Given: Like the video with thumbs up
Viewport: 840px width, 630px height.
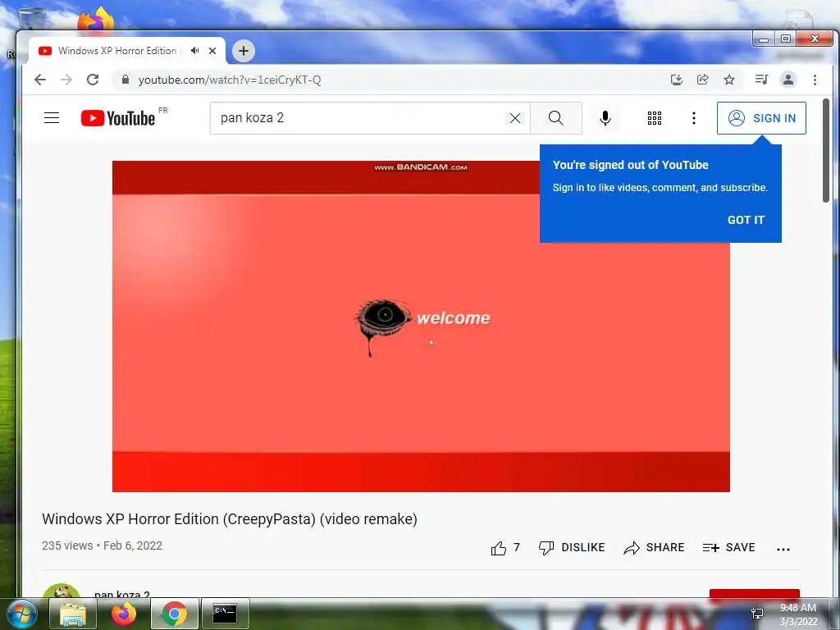Looking at the screenshot, I should [498, 548].
